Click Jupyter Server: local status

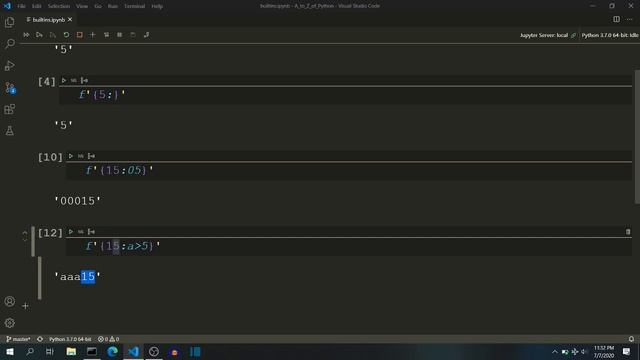tap(547, 35)
